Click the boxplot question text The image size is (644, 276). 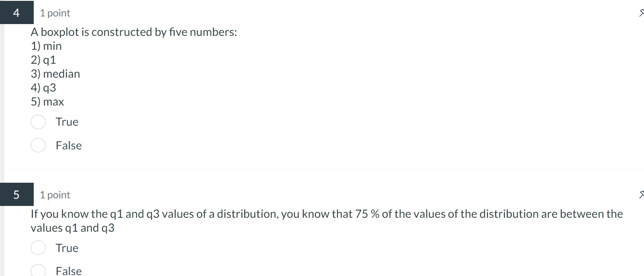point(134,32)
